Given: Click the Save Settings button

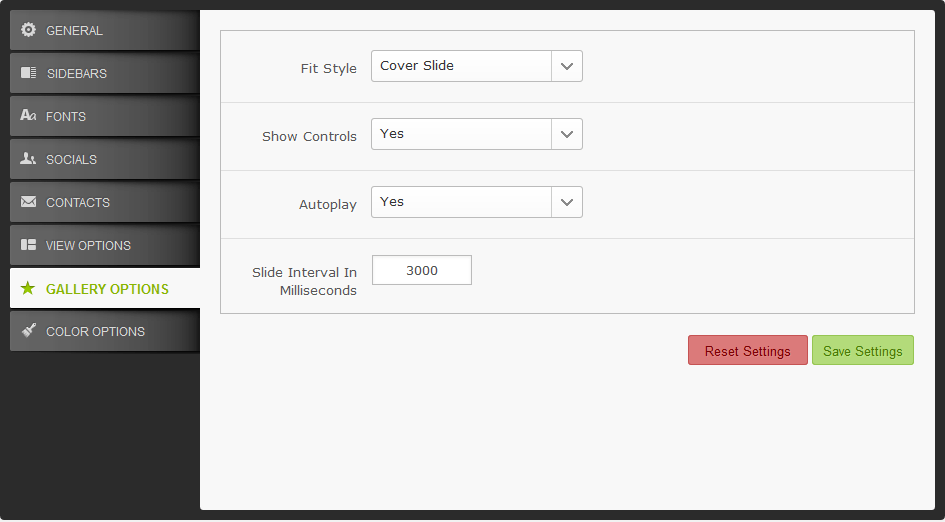Looking at the screenshot, I should click(x=863, y=351).
